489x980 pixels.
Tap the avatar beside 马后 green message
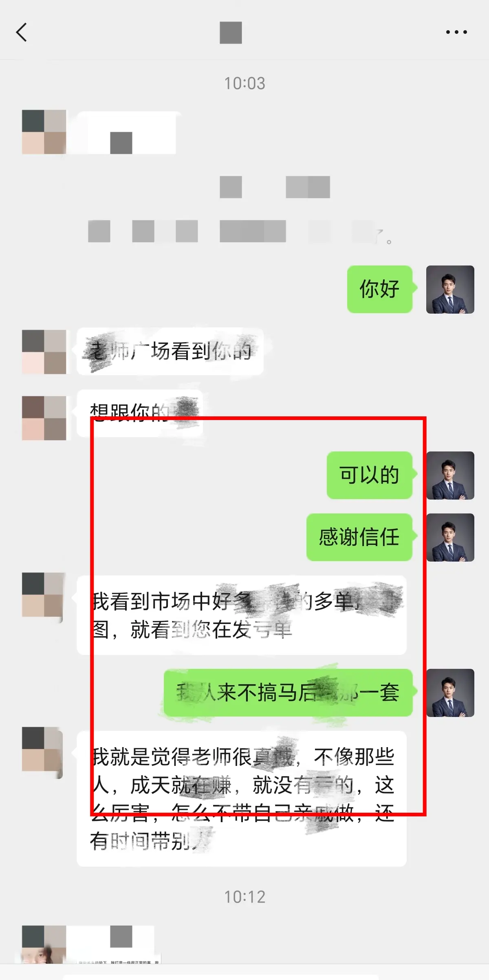[x=450, y=693]
